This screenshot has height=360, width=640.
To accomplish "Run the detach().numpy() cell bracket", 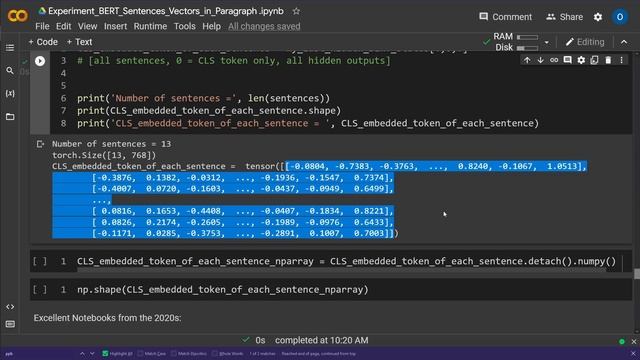I will click(x=40, y=261).
